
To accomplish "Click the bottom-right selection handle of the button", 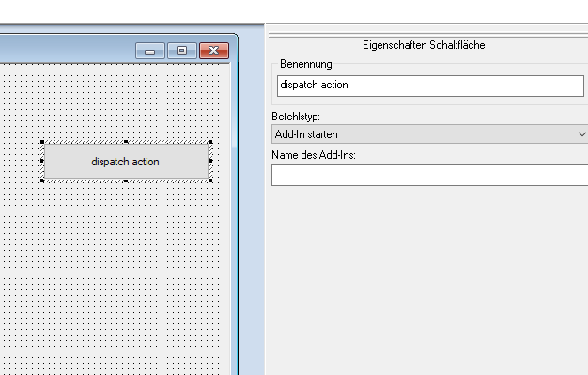I will coord(210,180).
